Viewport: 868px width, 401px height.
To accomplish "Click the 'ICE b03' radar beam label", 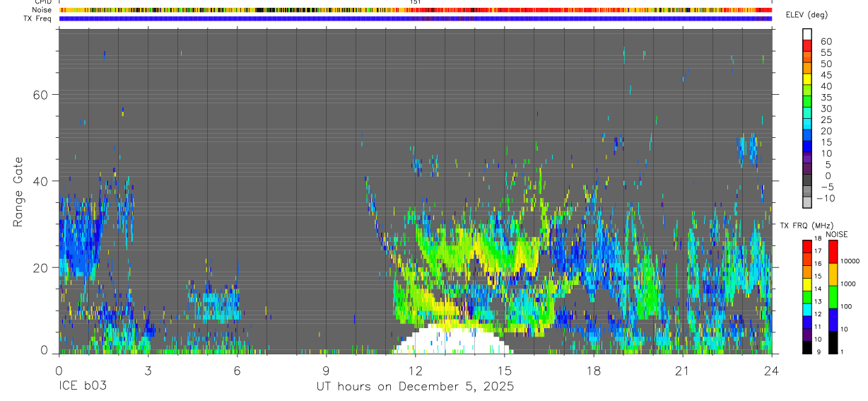I will [82, 387].
